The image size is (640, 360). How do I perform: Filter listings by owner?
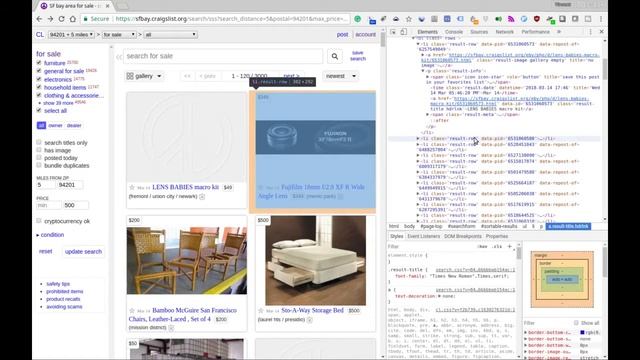[x=56, y=126]
